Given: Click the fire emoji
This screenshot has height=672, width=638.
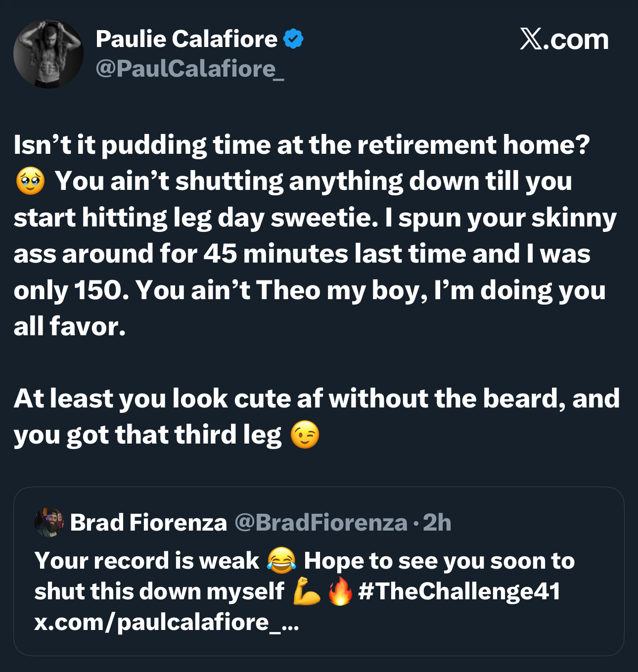Looking at the screenshot, I should [340, 591].
